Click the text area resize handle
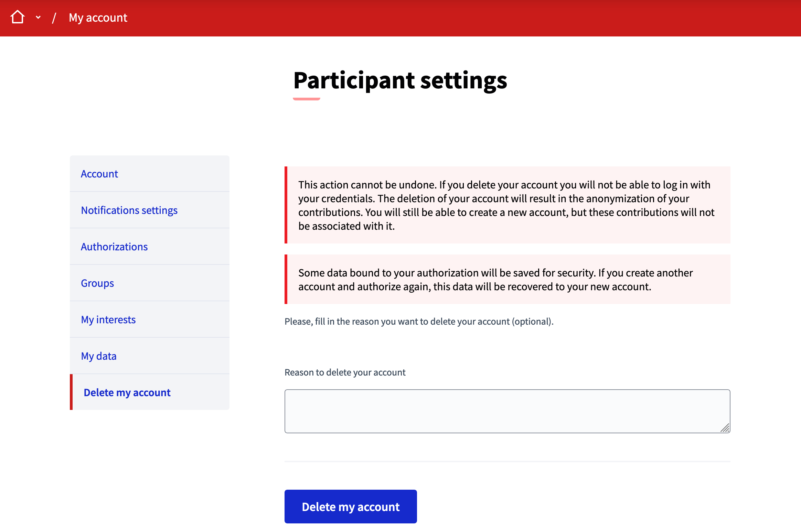This screenshot has height=532, width=801. (x=725, y=428)
